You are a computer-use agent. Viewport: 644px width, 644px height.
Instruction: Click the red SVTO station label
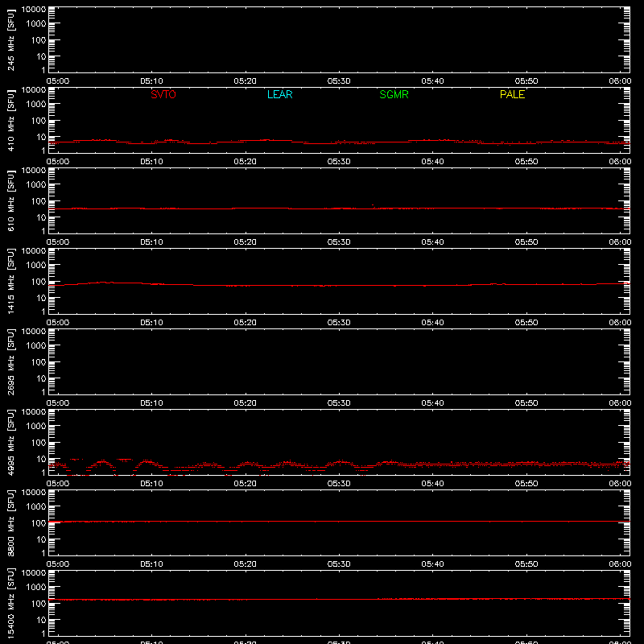tap(163, 94)
